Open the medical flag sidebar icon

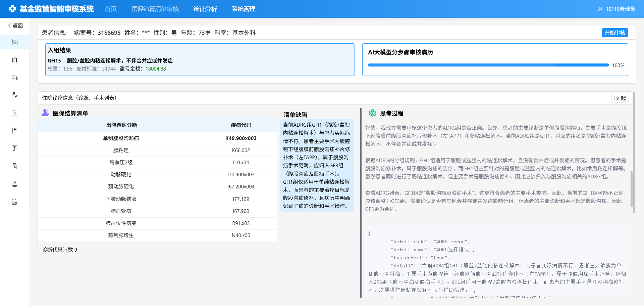[x=14, y=131]
